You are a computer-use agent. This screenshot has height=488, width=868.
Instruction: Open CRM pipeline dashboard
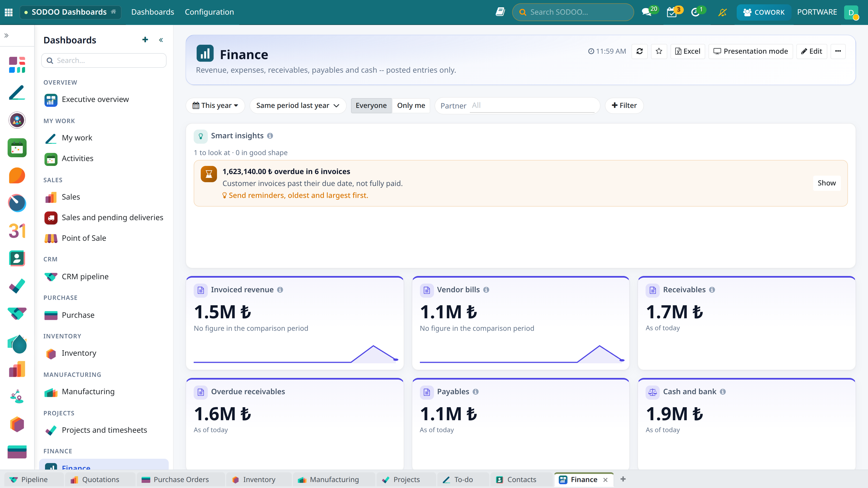(104, 277)
